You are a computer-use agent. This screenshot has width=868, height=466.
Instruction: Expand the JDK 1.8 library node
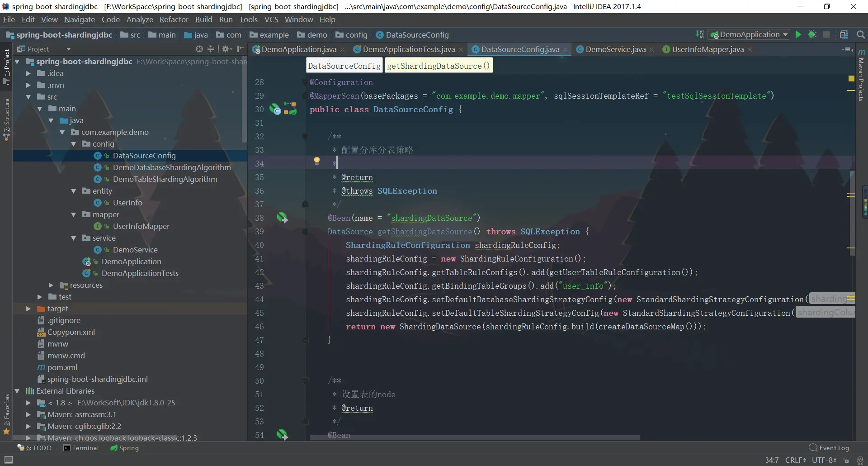(x=28, y=403)
